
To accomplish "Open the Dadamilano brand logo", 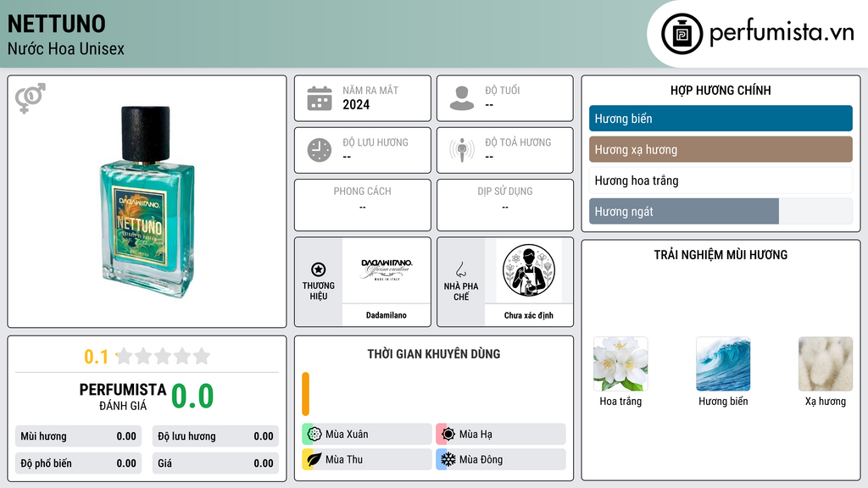I will pos(387,270).
